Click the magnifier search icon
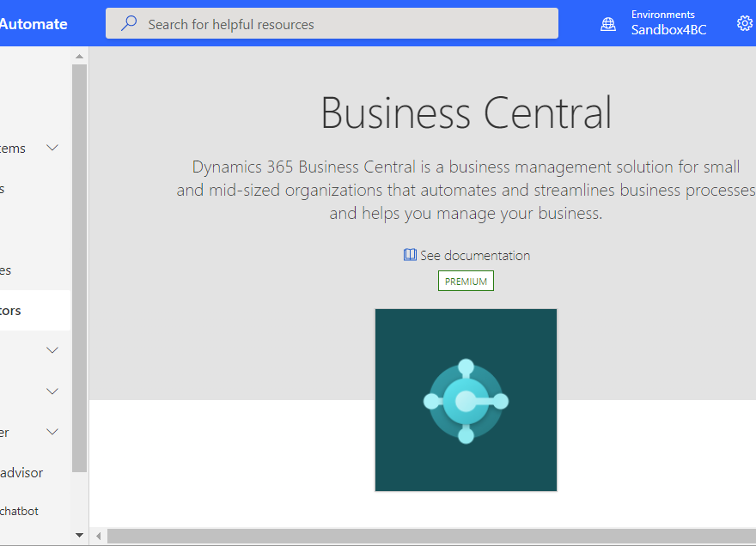 coord(129,23)
